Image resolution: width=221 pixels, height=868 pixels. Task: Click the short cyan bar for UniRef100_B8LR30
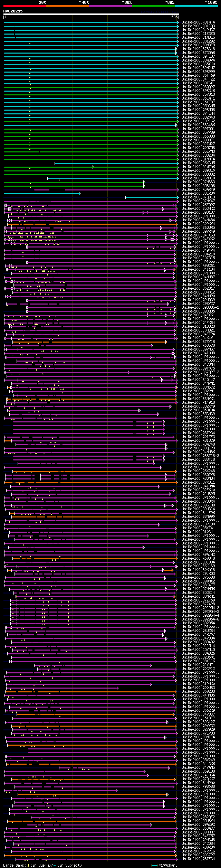(x=42, y=194)
